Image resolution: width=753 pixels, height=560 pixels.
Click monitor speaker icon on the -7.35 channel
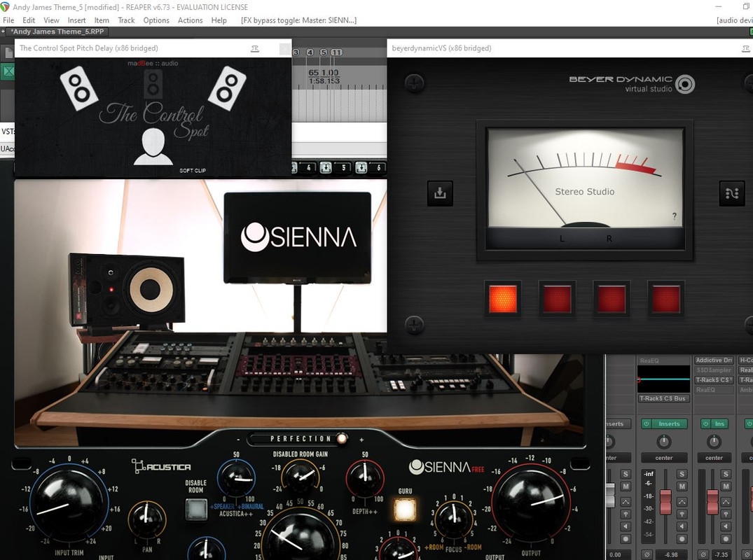click(x=726, y=526)
